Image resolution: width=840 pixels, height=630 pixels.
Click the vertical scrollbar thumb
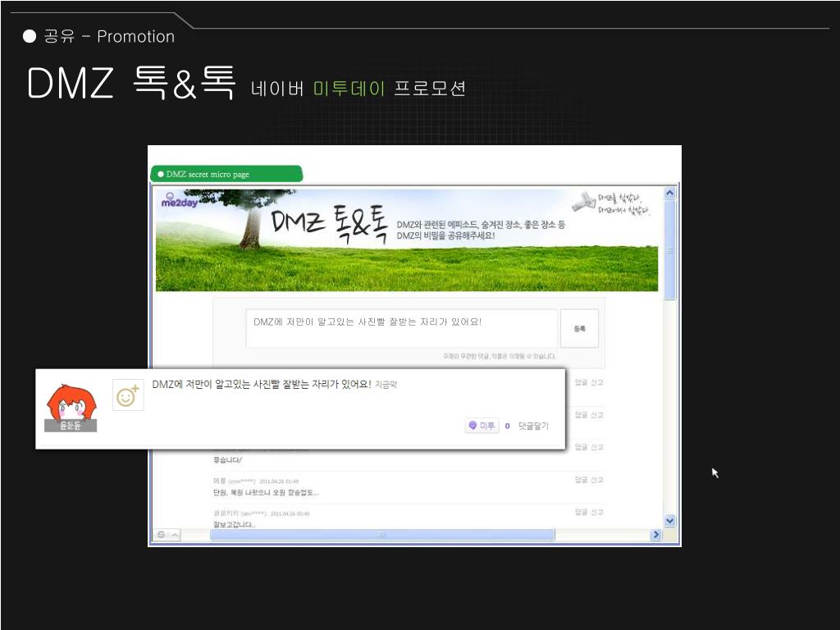669,249
